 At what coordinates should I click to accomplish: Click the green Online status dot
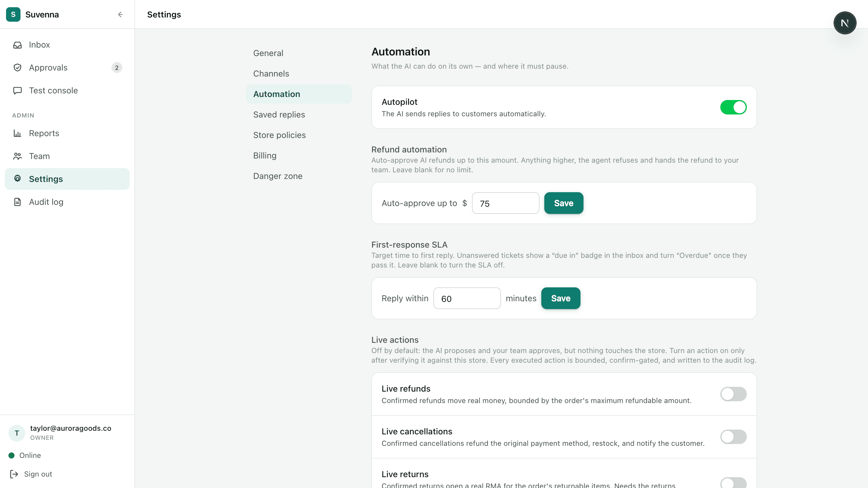pos(11,455)
